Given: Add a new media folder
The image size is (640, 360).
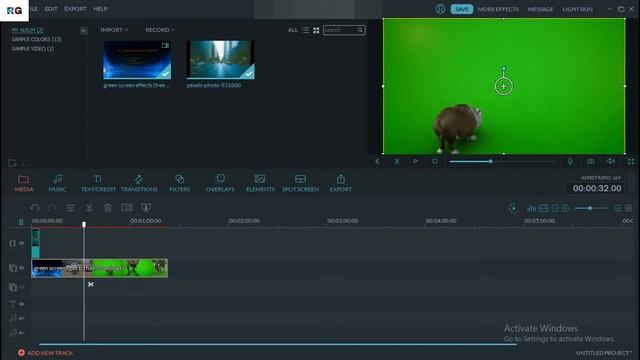Looking at the screenshot, I should pos(13,163).
